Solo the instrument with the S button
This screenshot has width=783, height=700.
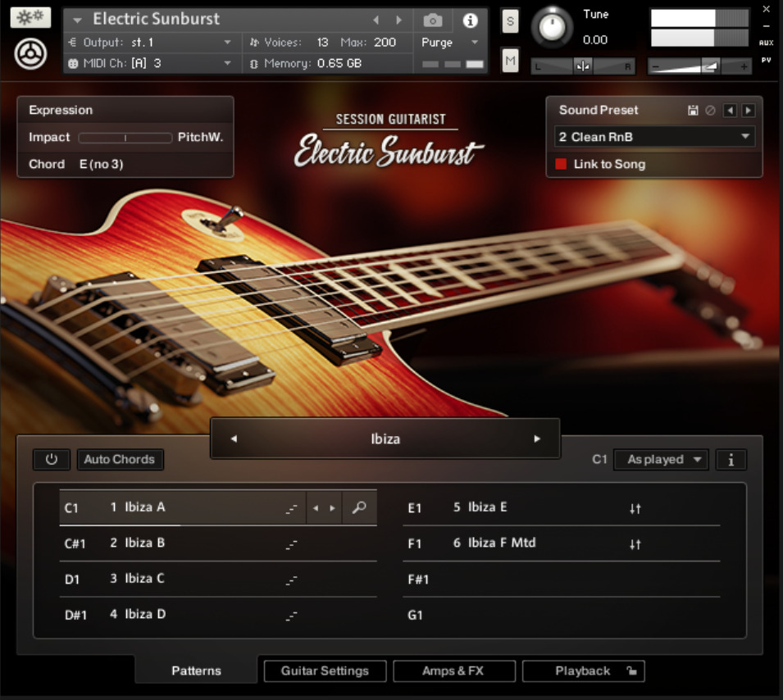coord(510,21)
